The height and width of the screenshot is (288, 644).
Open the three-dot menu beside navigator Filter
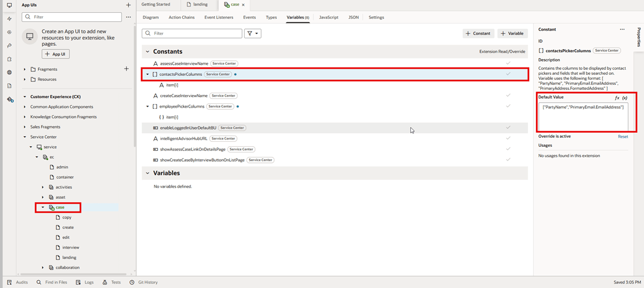129,17
